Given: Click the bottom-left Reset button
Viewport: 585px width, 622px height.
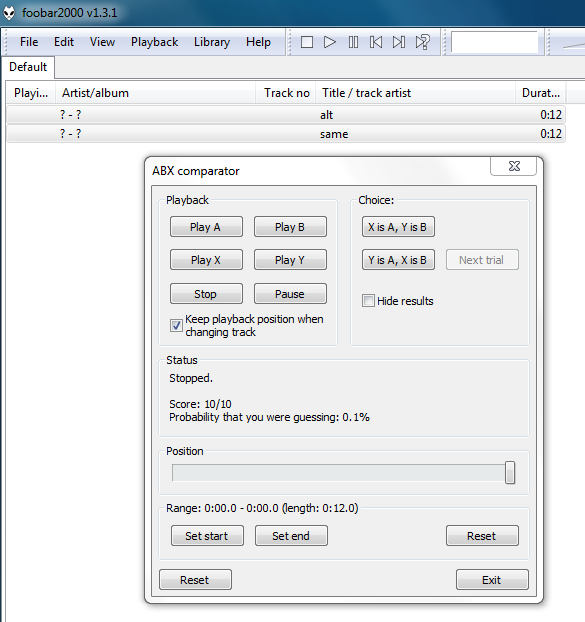Looking at the screenshot, I should point(196,580).
